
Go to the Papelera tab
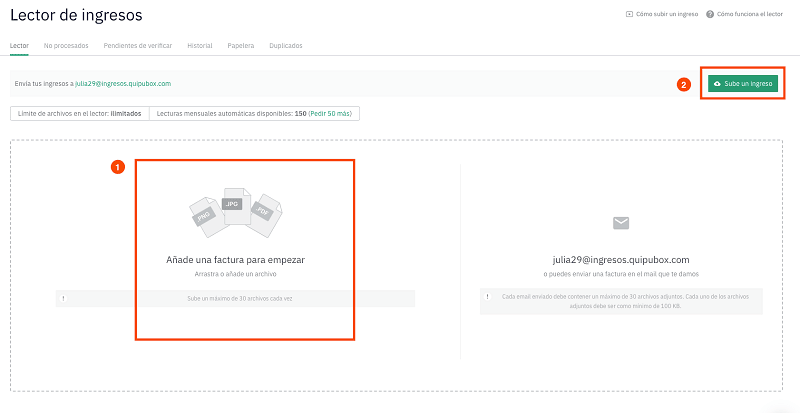[241, 45]
